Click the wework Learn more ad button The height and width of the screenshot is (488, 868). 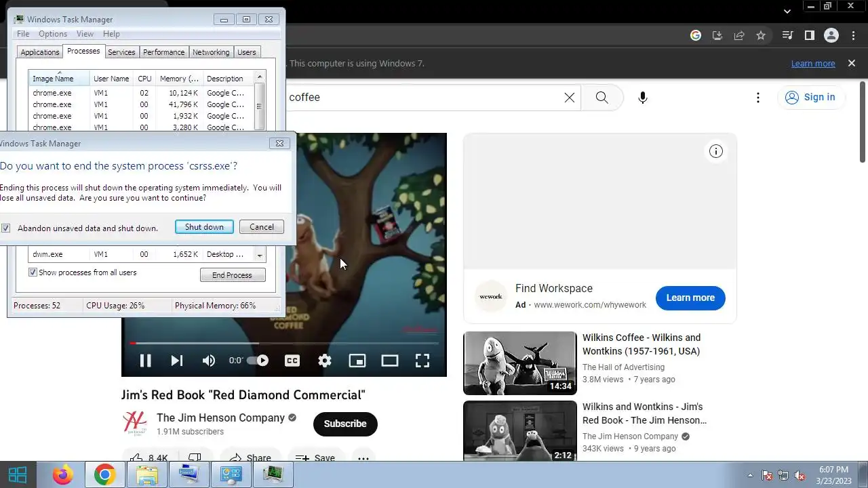pyautogui.click(x=690, y=298)
